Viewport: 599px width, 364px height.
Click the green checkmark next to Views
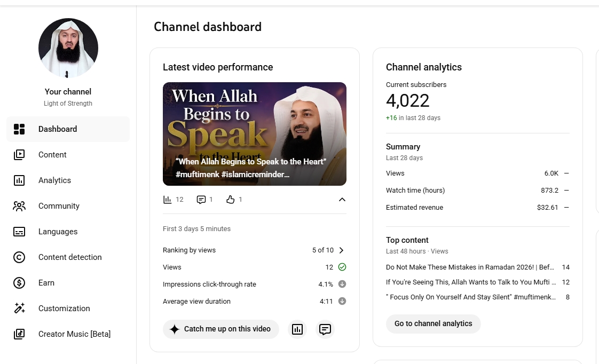coord(342,267)
